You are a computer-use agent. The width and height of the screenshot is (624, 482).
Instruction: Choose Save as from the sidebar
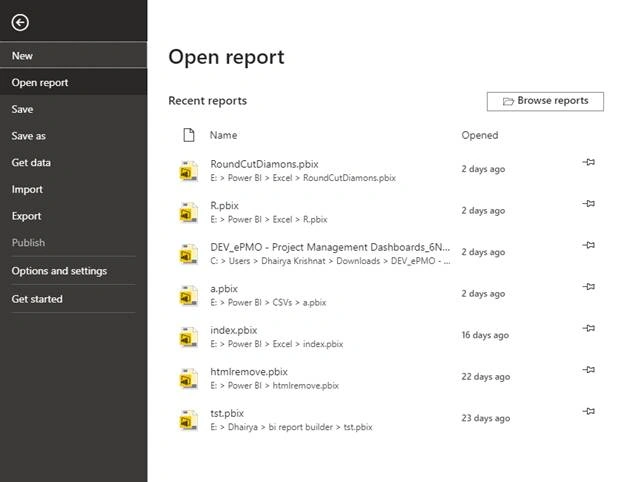click(73, 136)
